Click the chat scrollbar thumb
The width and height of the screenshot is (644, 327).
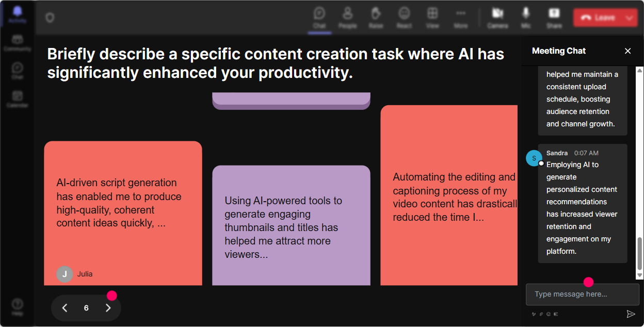click(640, 254)
